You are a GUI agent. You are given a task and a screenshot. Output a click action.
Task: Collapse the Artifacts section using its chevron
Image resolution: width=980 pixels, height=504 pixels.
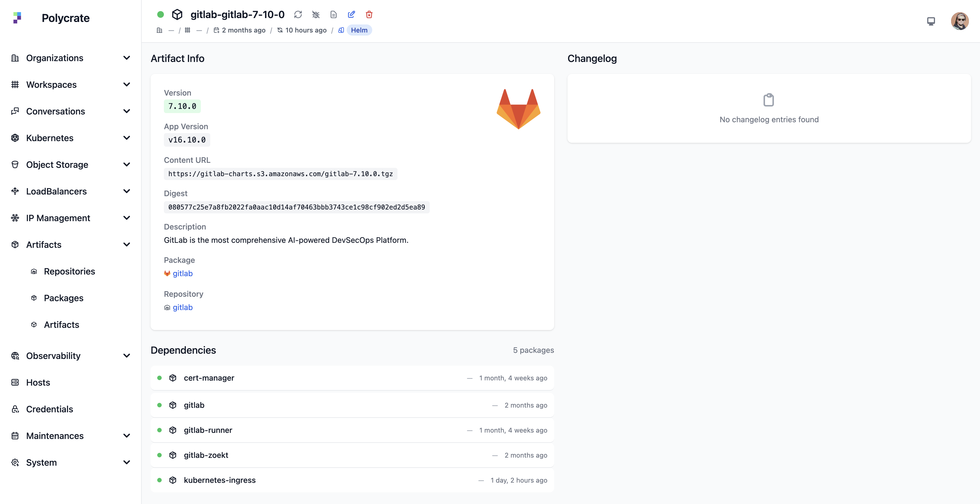pyautogui.click(x=127, y=244)
